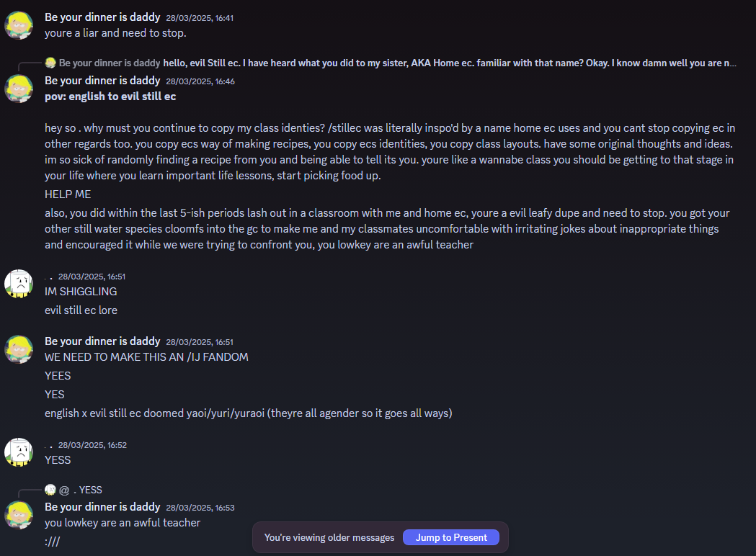
Task: Jump to the replied "YESS" message preview
Action: click(90, 490)
